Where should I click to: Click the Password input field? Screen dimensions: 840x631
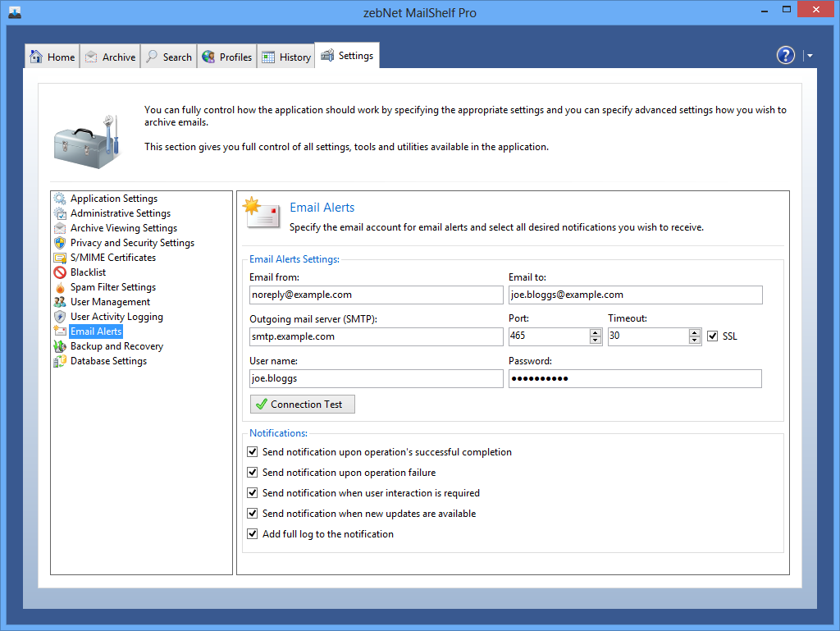click(636, 379)
